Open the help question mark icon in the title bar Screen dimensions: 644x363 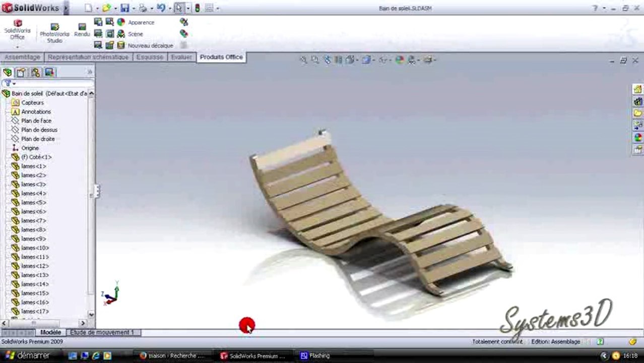pos(595,8)
